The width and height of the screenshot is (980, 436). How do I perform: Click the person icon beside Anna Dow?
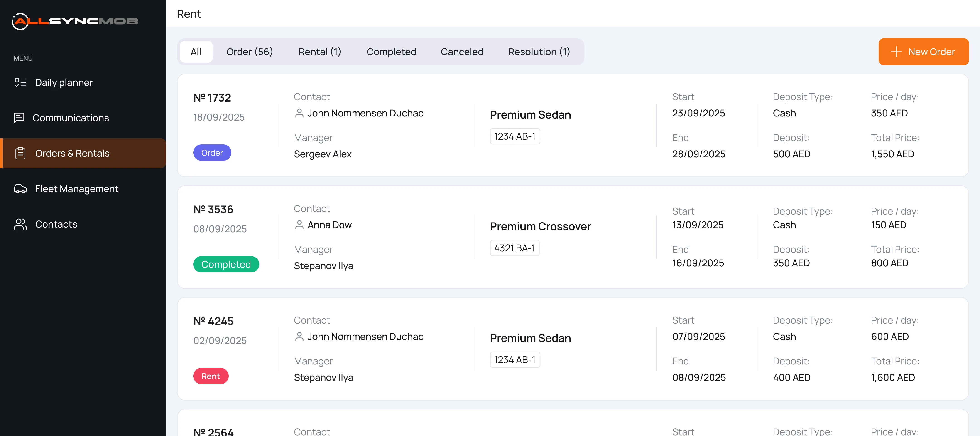click(x=299, y=225)
